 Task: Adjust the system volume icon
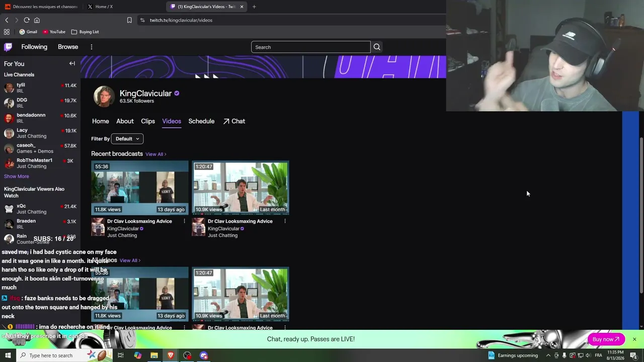[588, 355]
